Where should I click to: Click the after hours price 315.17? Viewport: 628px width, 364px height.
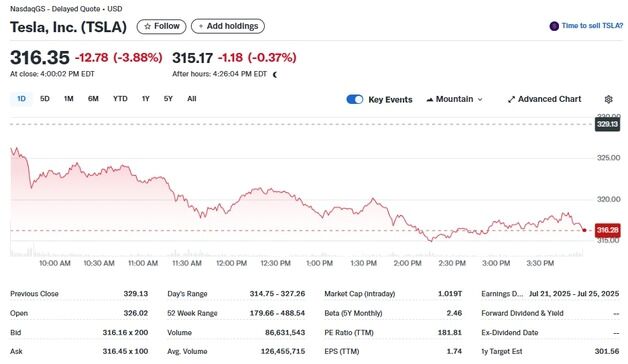pos(192,58)
